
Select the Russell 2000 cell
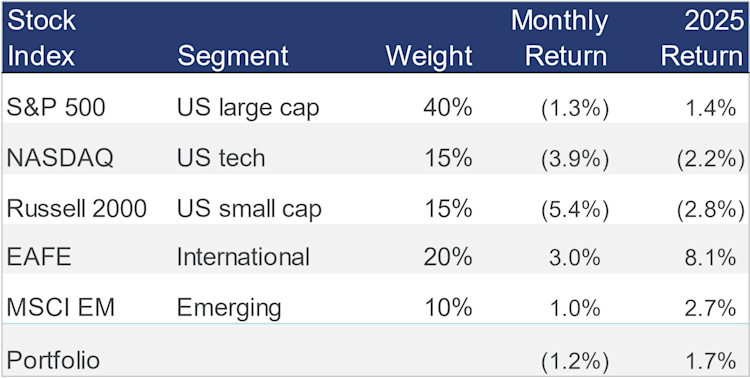pyautogui.click(x=77, y=209)
